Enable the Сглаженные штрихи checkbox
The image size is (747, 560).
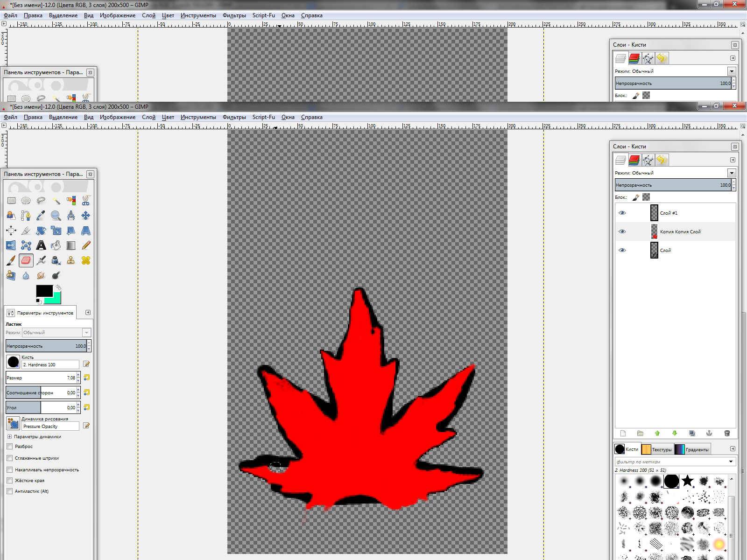[10, 458]
